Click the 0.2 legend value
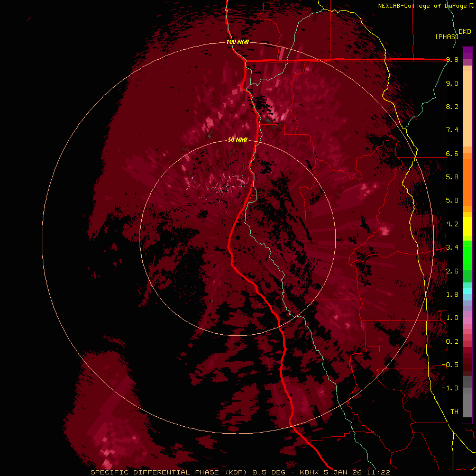Image resolution: width=476 pixels, height=476 pixels. click(x=452, y=342)
